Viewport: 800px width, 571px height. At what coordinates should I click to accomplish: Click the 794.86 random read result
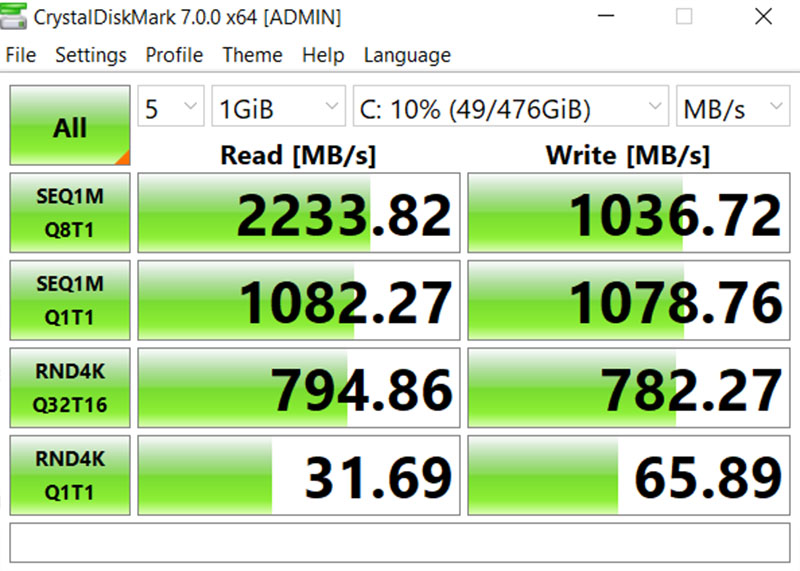point(299,388)
